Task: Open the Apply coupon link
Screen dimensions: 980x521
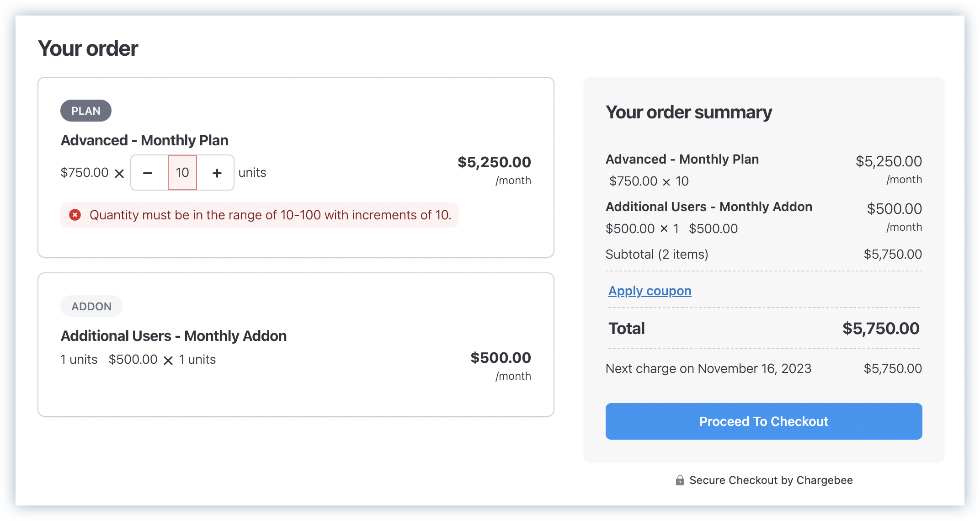Action: coord(650,291)
